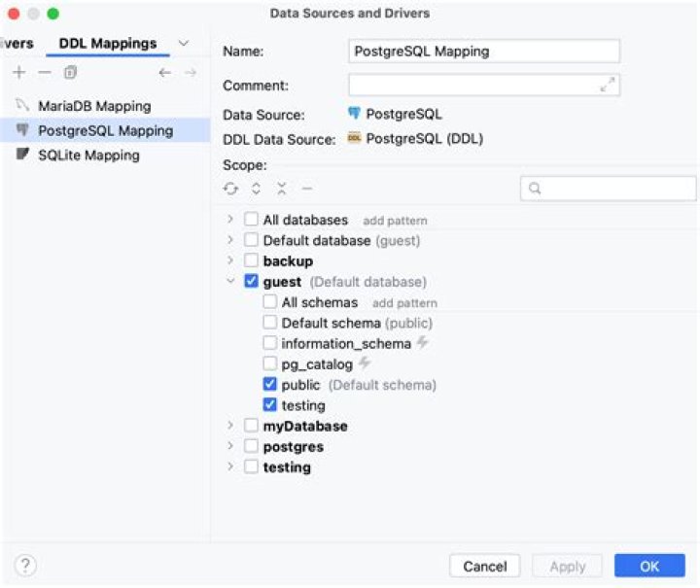Expand all scope tree nodes

[x=256, y=189]
